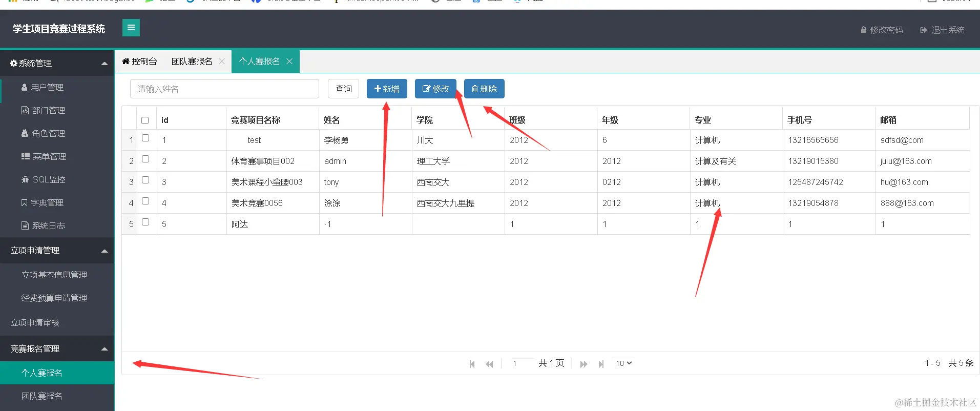Click the 退出系统 link
Screen dimensions: 980x411
pyautogui.click(x=942, y=30)
